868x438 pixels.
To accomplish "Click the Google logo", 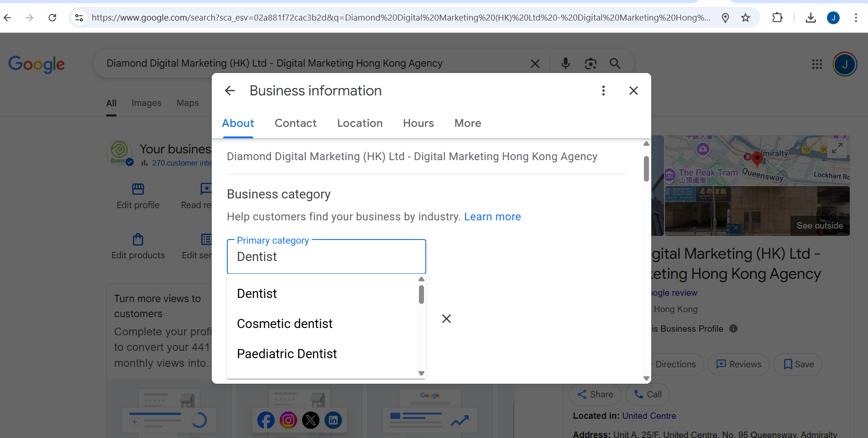I will coord(37,64).
